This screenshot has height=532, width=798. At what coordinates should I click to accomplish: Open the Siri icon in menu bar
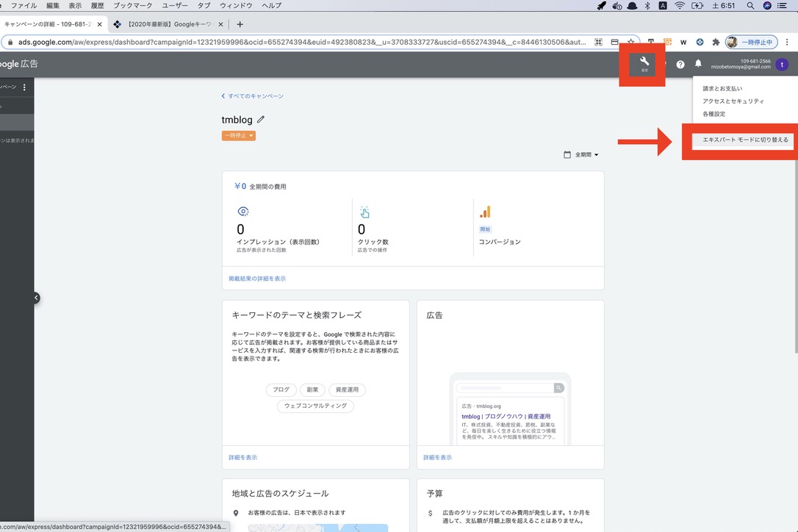(x=767, y=6)
